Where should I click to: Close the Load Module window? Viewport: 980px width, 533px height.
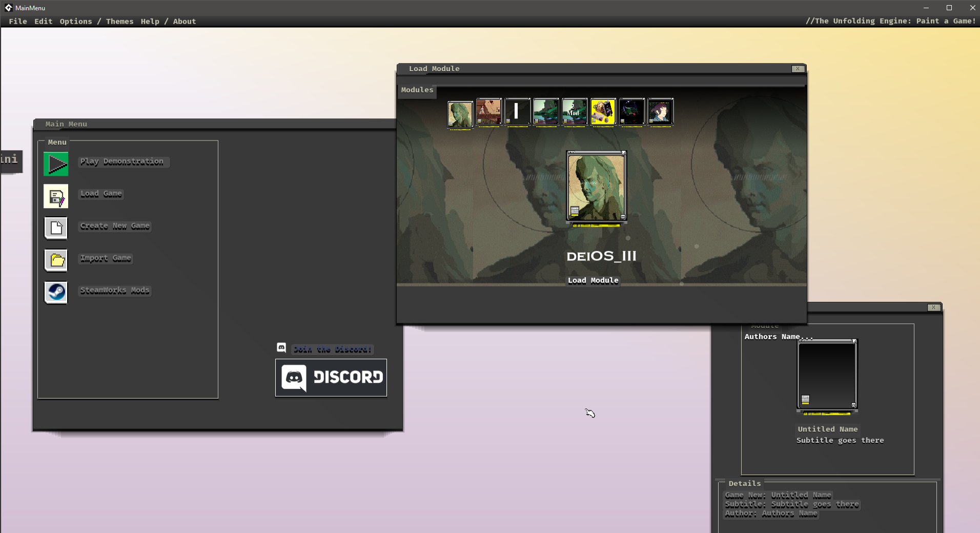point(798,69)
